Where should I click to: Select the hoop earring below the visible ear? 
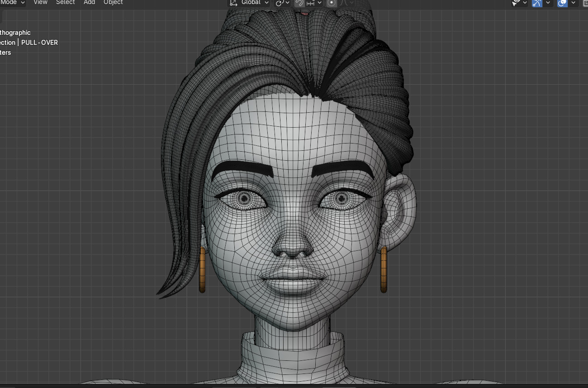click(x=384, y=269)
